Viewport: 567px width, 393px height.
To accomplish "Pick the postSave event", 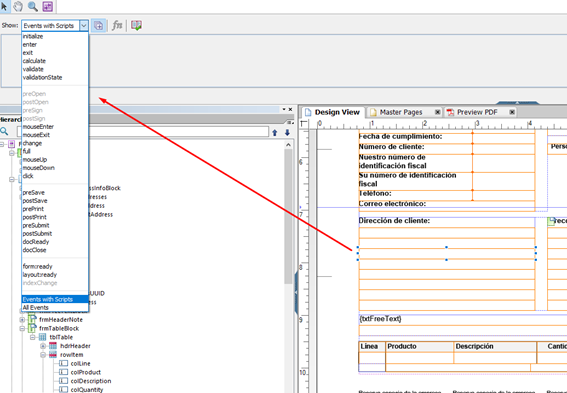I will click(x=35, y=201).
